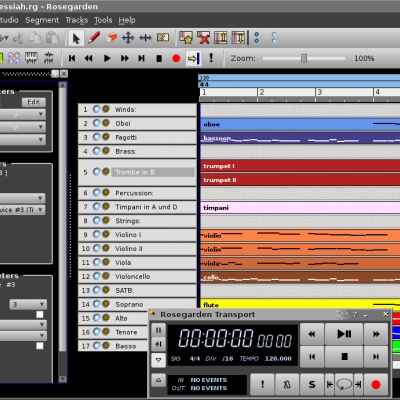
Task: Expand Transport panel with down triangle
Action: pyautogui.click(x=158, y=360)
